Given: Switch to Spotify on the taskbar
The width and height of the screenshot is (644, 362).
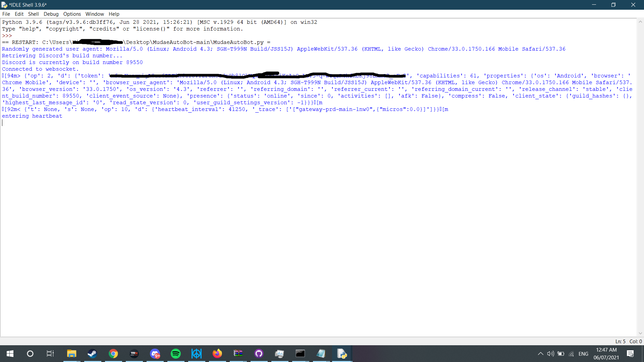Looking at the screenshot, I should click(176, 354).
